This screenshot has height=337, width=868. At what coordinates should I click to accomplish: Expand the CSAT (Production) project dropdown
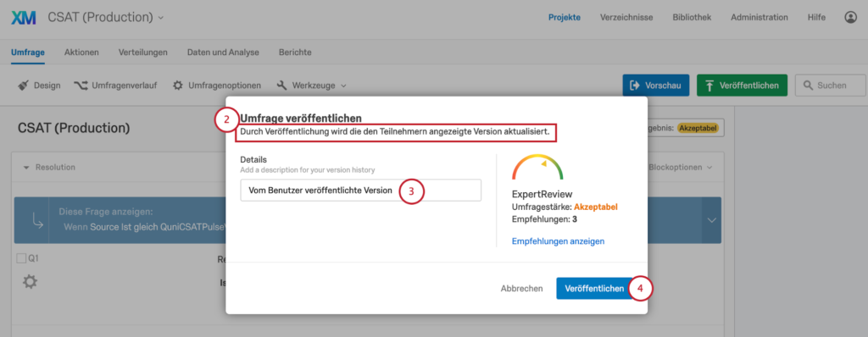[x=161, y=18]
